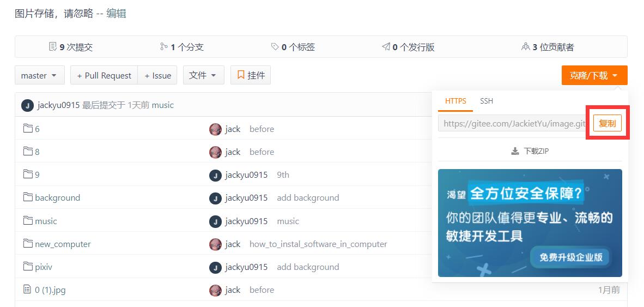The image size is (644, 307).
Task: Switch to the SSH tab
Action: [487, 101]
